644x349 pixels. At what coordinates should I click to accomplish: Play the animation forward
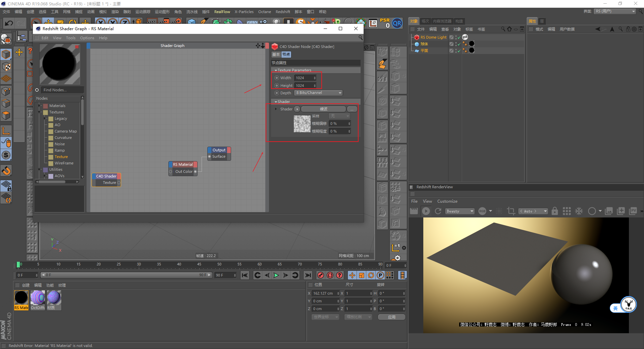(276, 275)
